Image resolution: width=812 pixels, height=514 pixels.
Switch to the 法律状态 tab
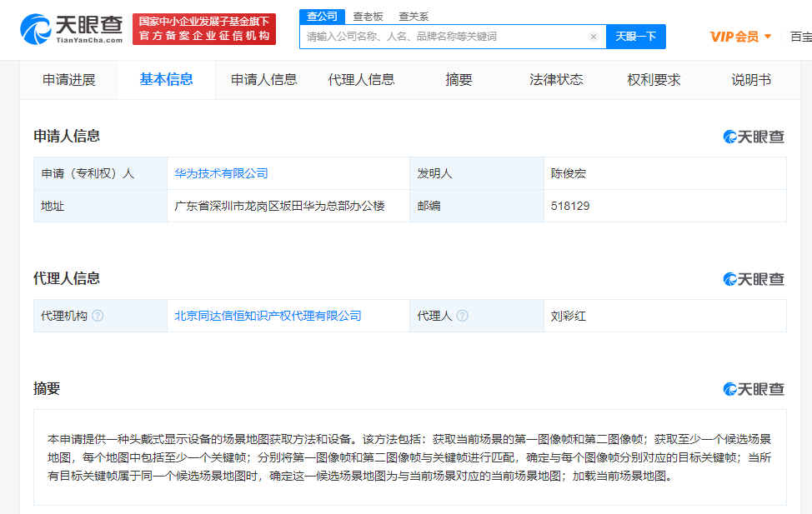tap(556, 80)
